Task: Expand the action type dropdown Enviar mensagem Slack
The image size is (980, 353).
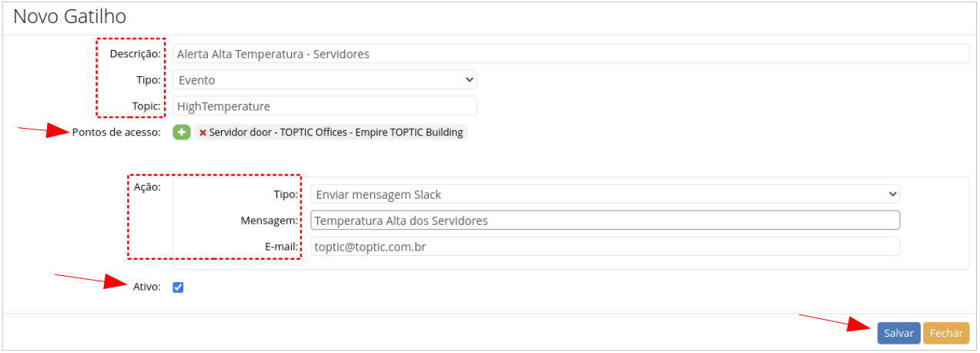Action: click(x=604, y=194)
